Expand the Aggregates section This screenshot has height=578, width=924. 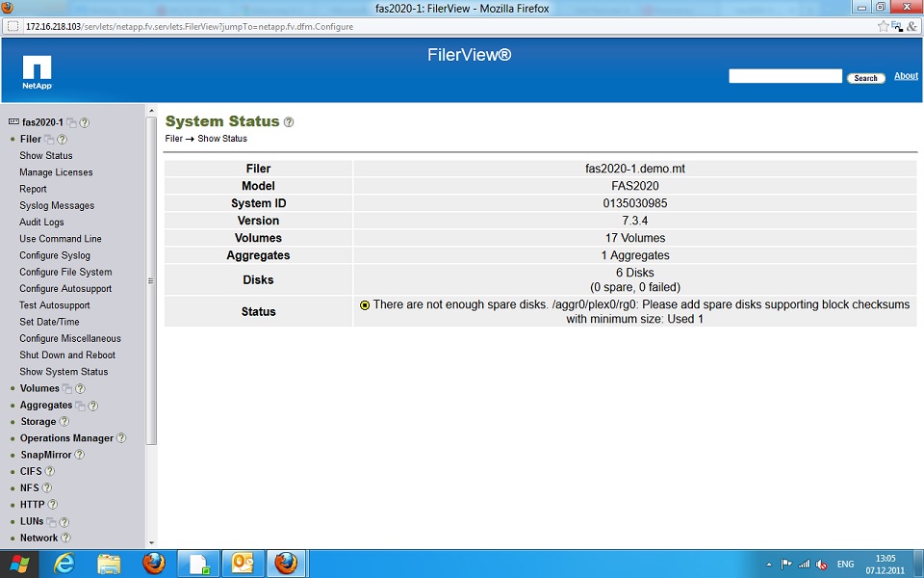13,406
